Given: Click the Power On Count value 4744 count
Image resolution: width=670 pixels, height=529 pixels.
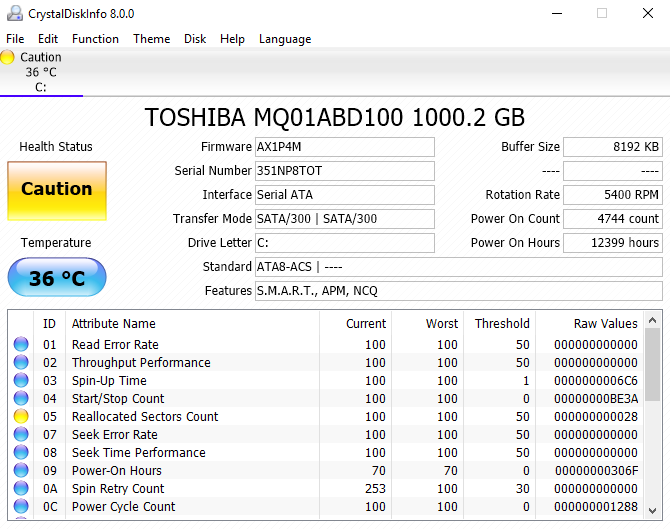Looking at the screenshot, I should coord(613,218).
